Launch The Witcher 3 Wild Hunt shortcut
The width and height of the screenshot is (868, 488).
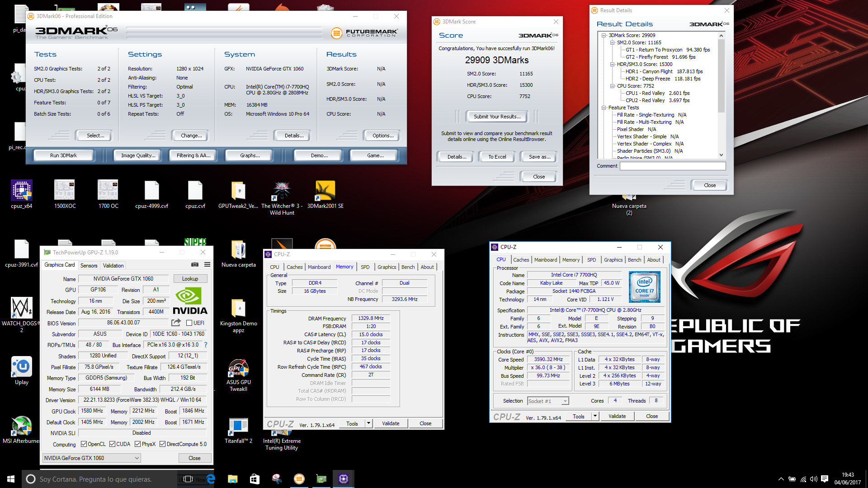[x=282, y=197]
